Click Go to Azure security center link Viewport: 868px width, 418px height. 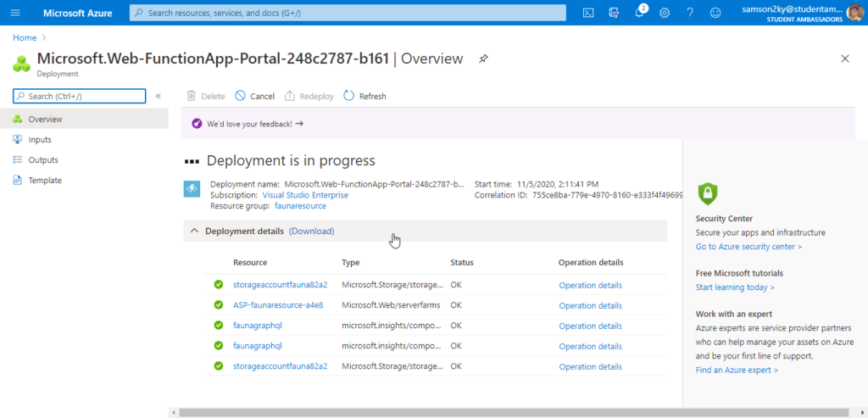[x=748, y=247]
